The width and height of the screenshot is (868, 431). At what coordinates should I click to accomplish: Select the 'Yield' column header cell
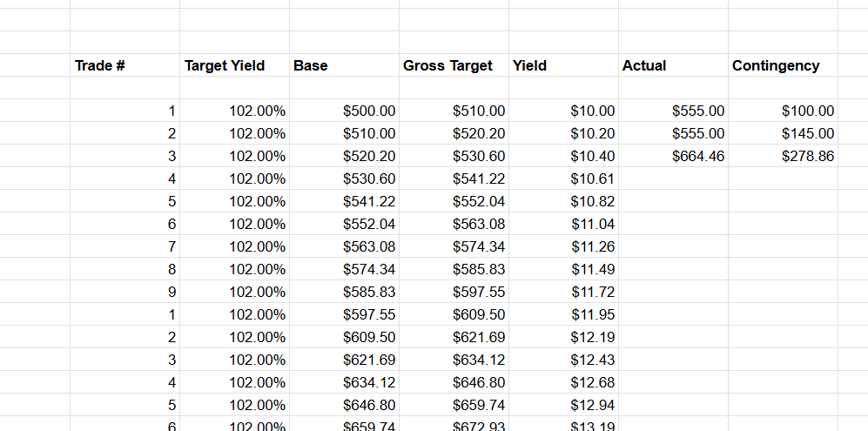tap(563, 65)
